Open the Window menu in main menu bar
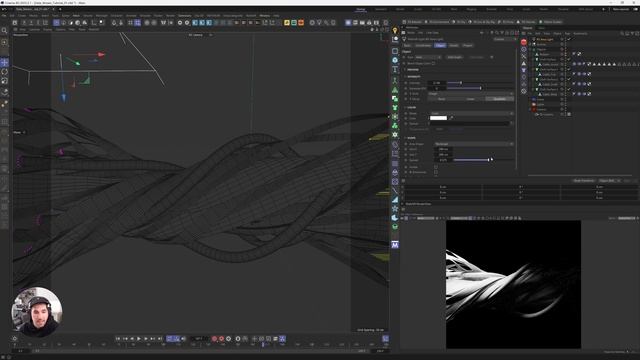Viewport: 640px width, 360px height. (264, 16)
